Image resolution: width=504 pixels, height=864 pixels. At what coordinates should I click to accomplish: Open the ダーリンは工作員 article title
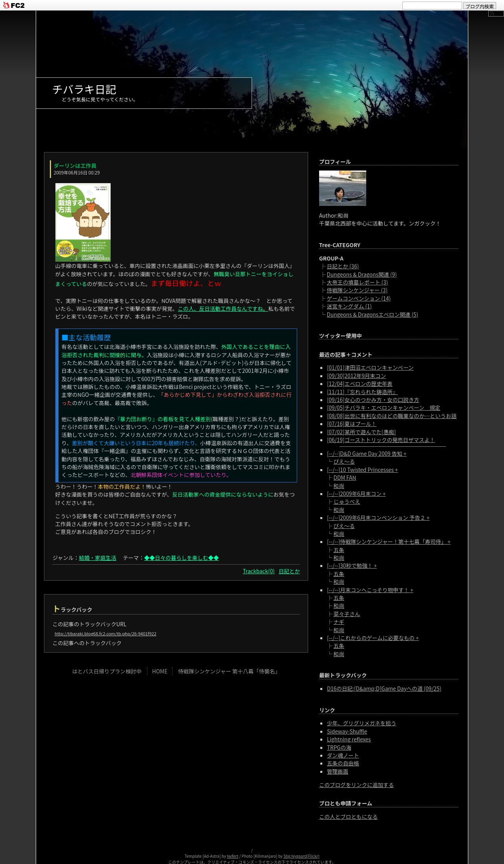(75, 166)
